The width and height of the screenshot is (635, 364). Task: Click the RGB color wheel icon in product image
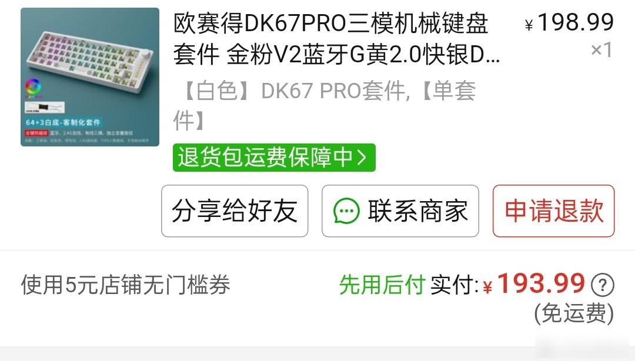click(x=33, y=87)
